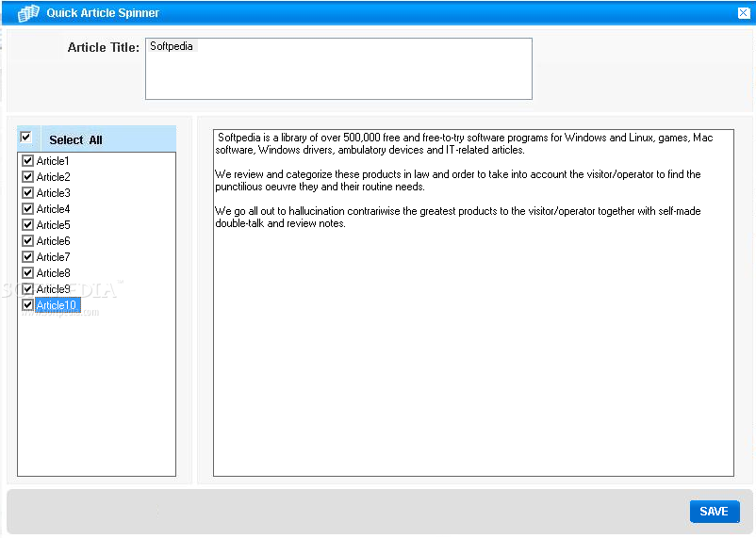Uncheck the Article1 checkbox
This screenshot has height=538, width=756.
(28, 161)
